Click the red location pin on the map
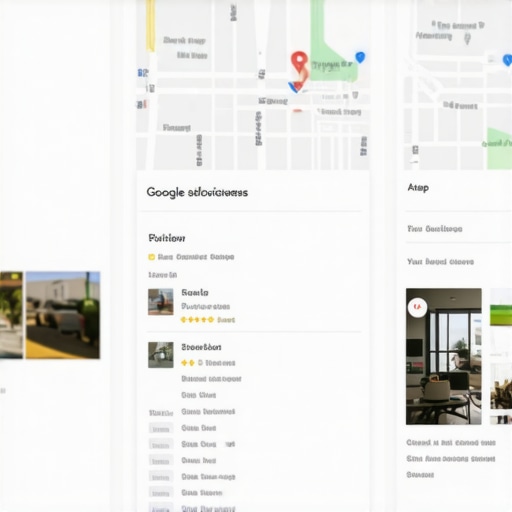The image size is (512, 512). (299, 63)
